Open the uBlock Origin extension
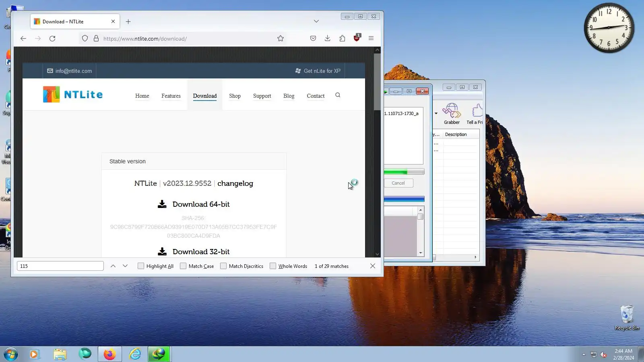The image size is (644, 362). coord(357,38)
